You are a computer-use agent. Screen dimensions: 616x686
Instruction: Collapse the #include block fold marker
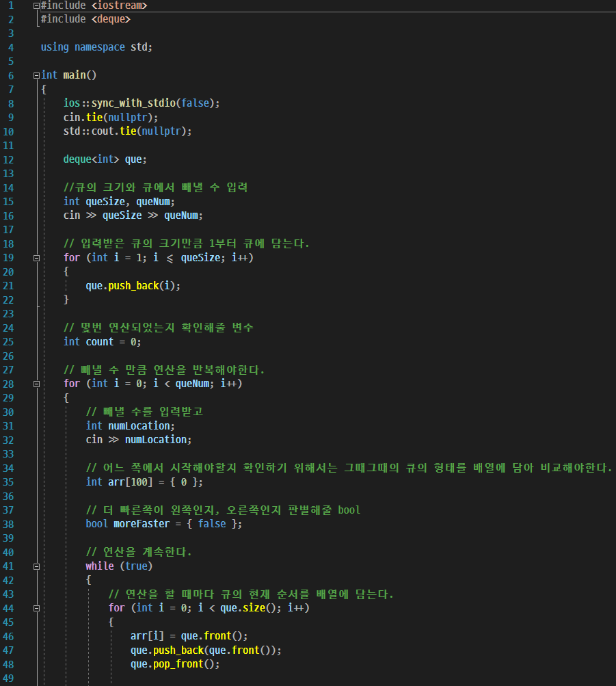(37, 6)
